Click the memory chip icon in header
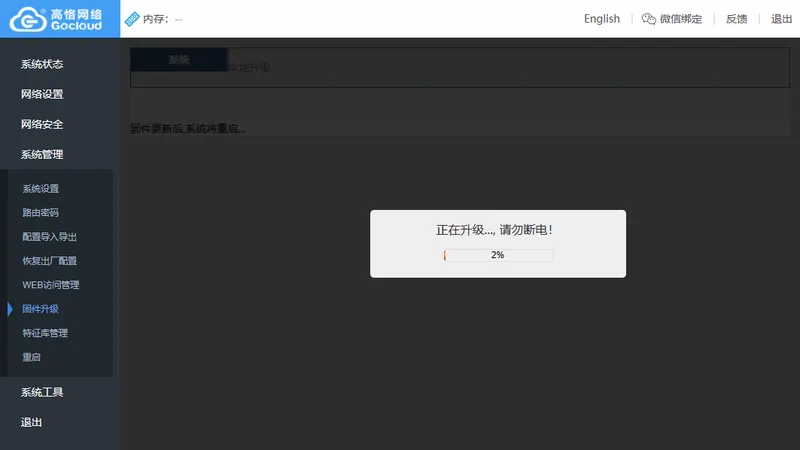Screen dimensions: 800x450 (x=132, y=19)
